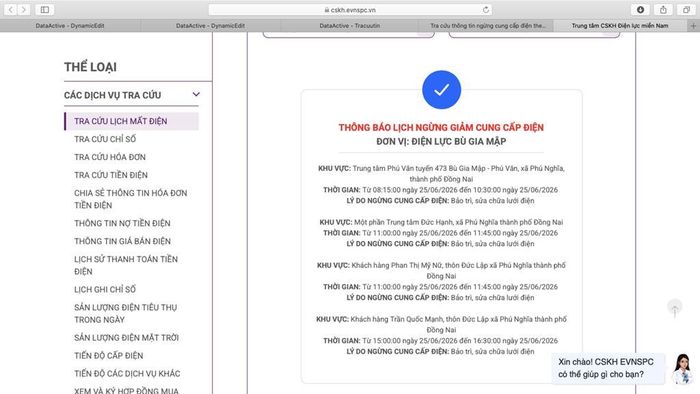
Task: Click ĐƠN VỊ: ĐIỆN LỰC BÙ GIA MẬP text
Action: pos(441,141)
